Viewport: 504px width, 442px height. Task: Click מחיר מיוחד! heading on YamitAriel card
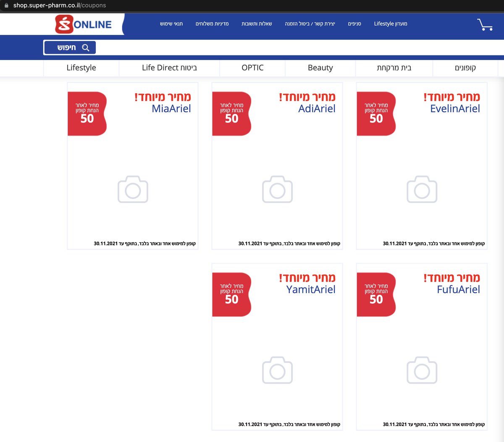point(307,278)
